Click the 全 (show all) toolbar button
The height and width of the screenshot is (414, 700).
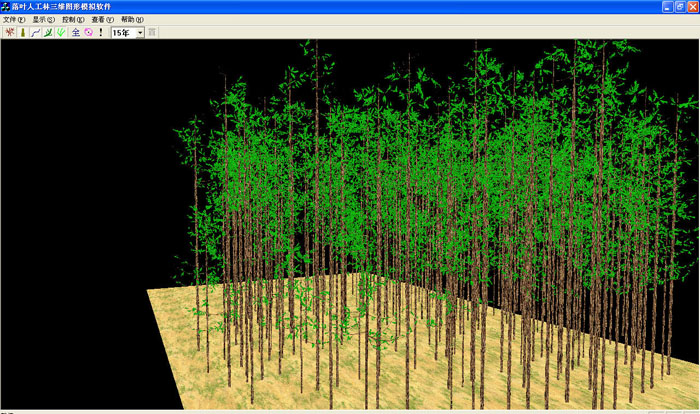click(76, 32)
